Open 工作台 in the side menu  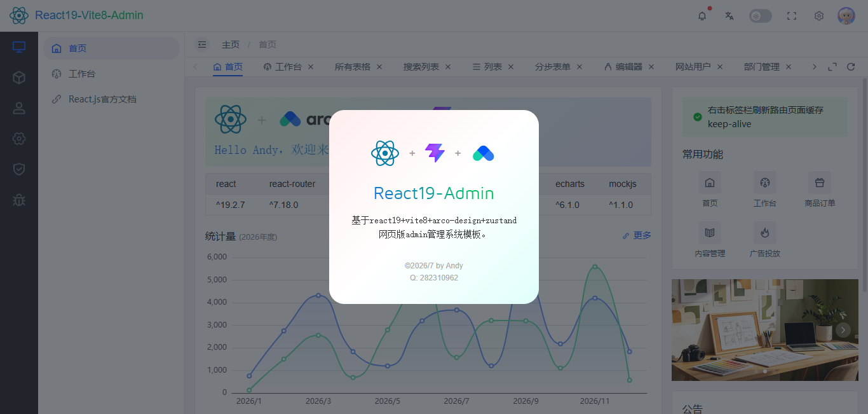pyautogui.click(x=111, y=74)
